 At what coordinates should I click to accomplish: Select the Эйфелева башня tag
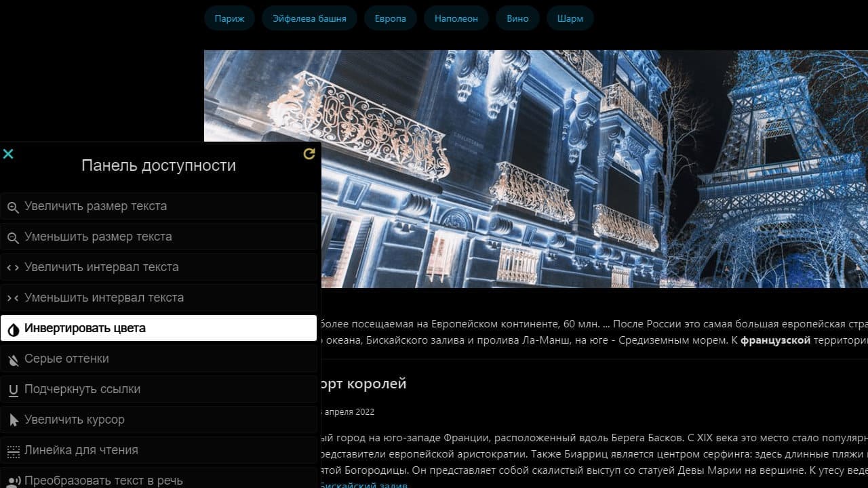(309, 18)
